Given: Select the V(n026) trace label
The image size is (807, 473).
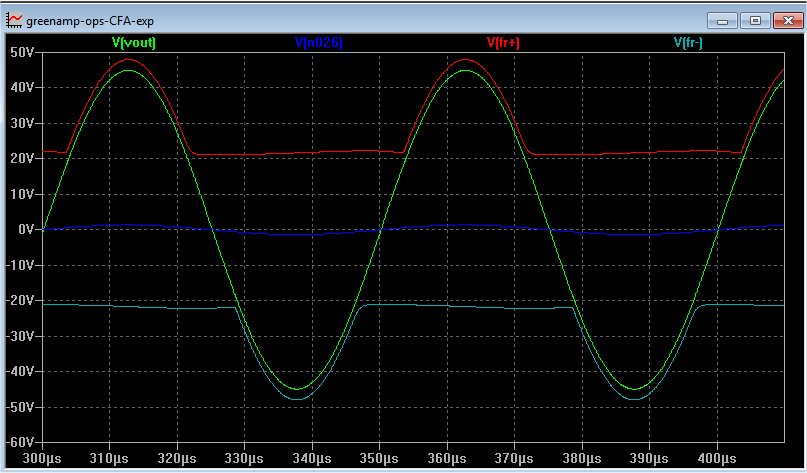Looking at the screenshot, I should click(319, 43).
